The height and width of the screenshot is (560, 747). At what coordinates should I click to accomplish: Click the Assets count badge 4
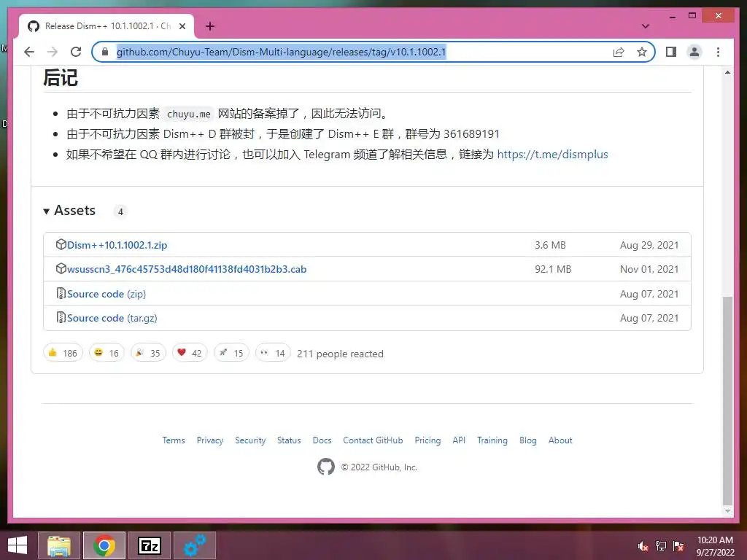[x=120, y=211]
